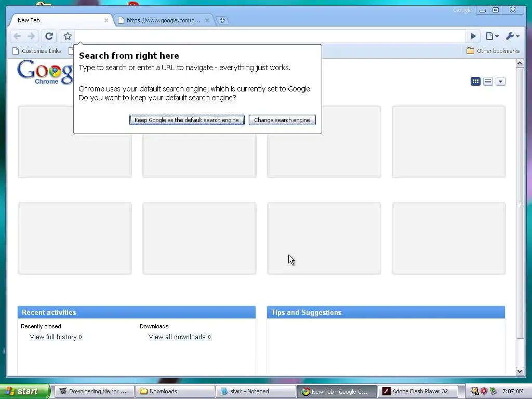Switch to thumbnail grid view
Screen dimensions: 532x399
[475, 82]
